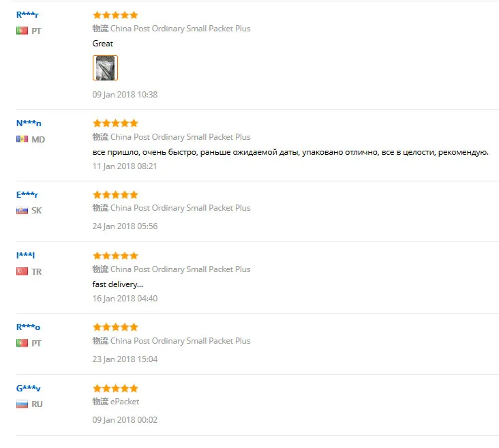Viewport: 499px width, 448px height.
Task: Click the Portugal flag next to R***r
Action: (22, 31)
